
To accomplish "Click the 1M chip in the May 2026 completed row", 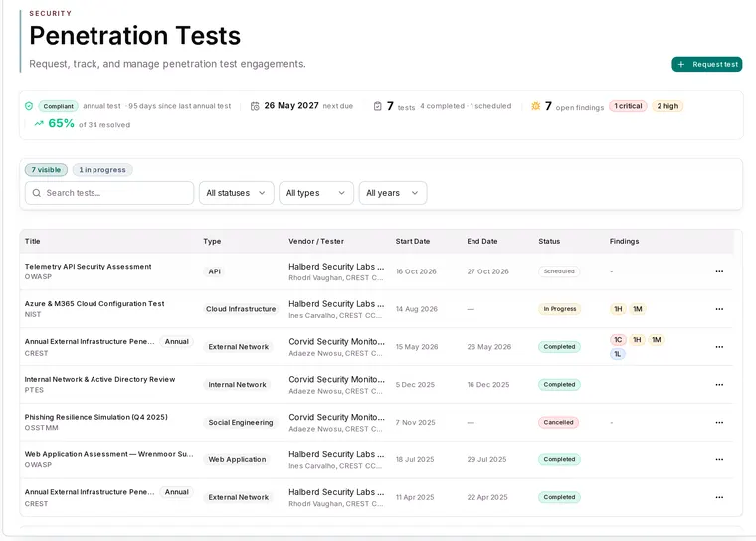I will 657,340.
